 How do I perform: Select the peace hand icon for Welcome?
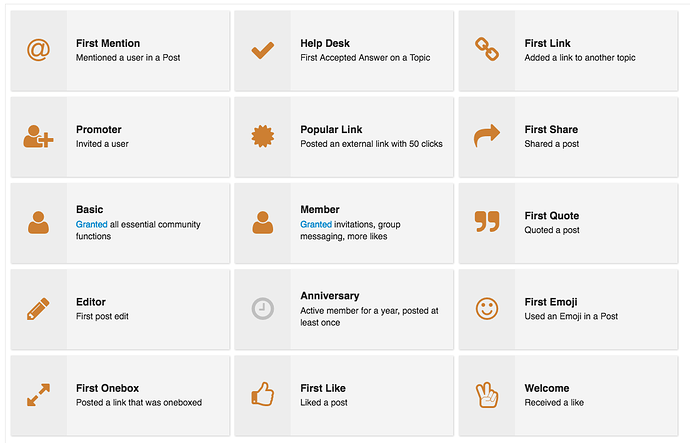click(487, 395)
